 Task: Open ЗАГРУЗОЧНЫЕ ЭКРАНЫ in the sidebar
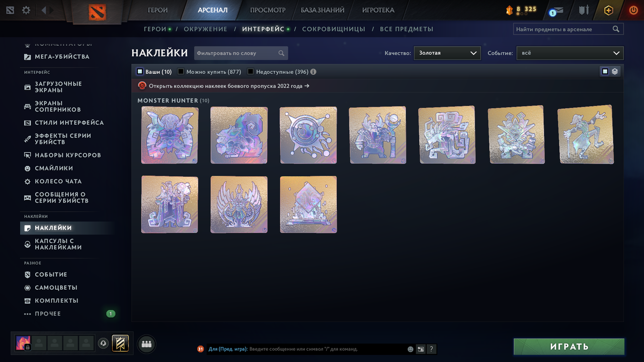(58, 87)
